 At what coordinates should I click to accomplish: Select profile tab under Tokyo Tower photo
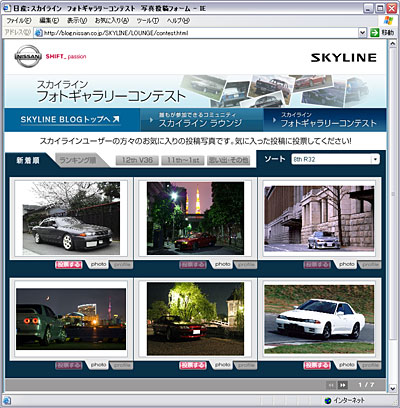click(246, 265)
